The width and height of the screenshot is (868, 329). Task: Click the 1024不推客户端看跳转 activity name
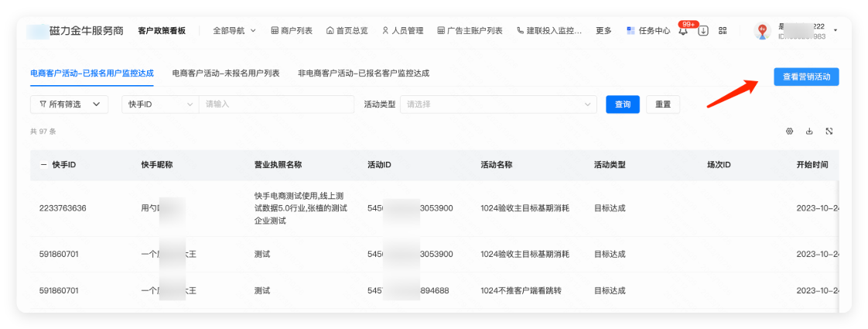click(x=521, y=290)
